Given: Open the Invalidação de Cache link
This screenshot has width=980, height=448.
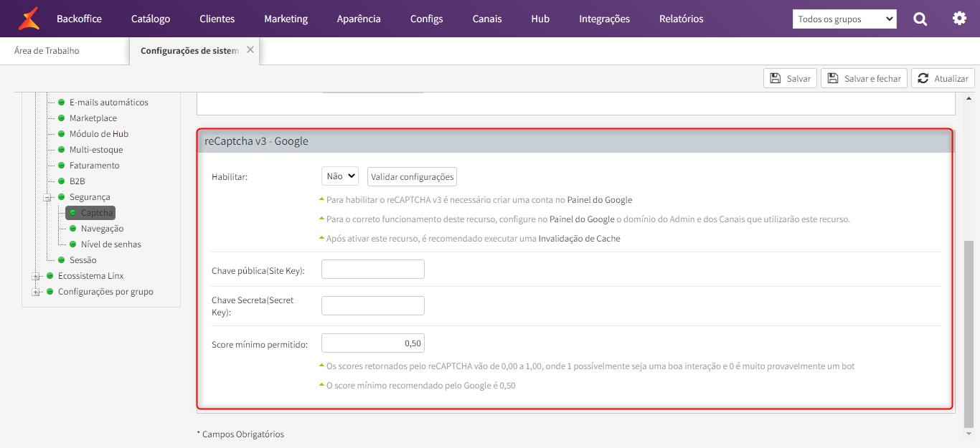Looking at the screenshot, I should [580, 239].
